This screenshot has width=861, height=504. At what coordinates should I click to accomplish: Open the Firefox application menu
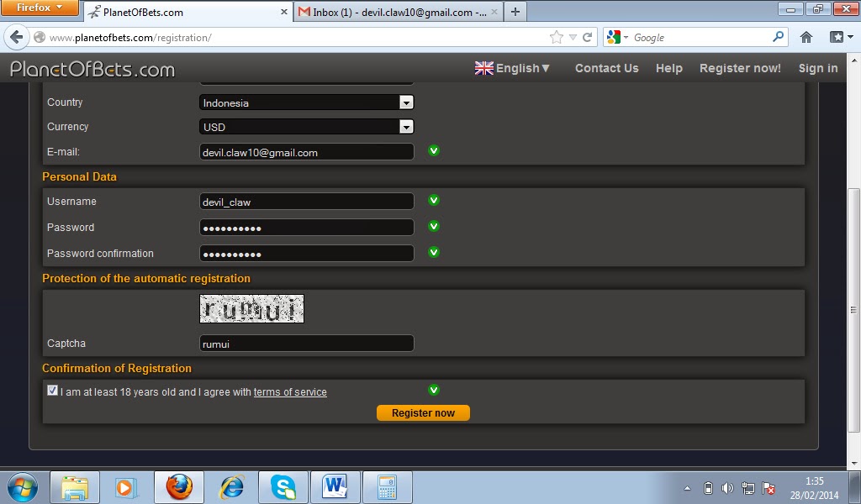pos(40,8)
